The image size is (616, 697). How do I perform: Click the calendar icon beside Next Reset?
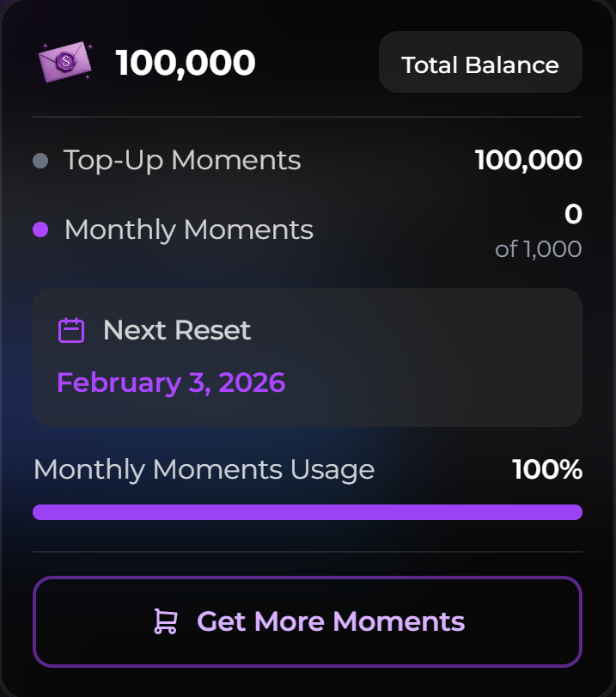coord(71,330)
